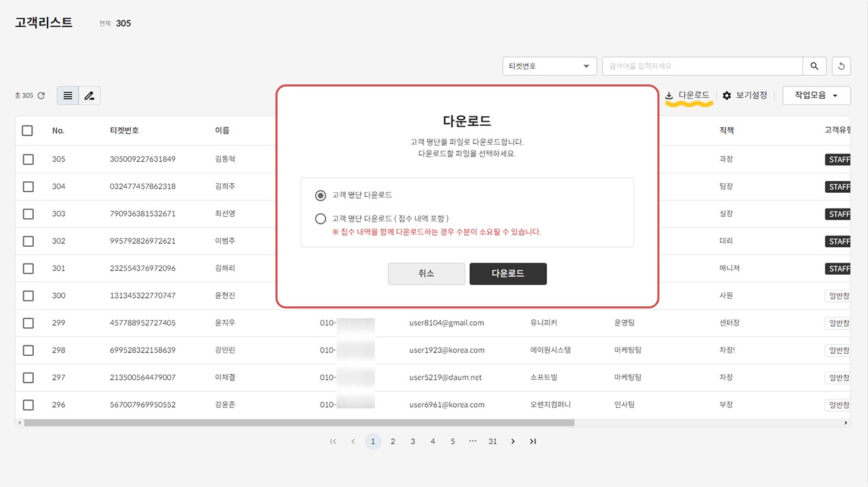Click the reset search circular arrow icon
868x487 pixels.
tap(841, 66)
